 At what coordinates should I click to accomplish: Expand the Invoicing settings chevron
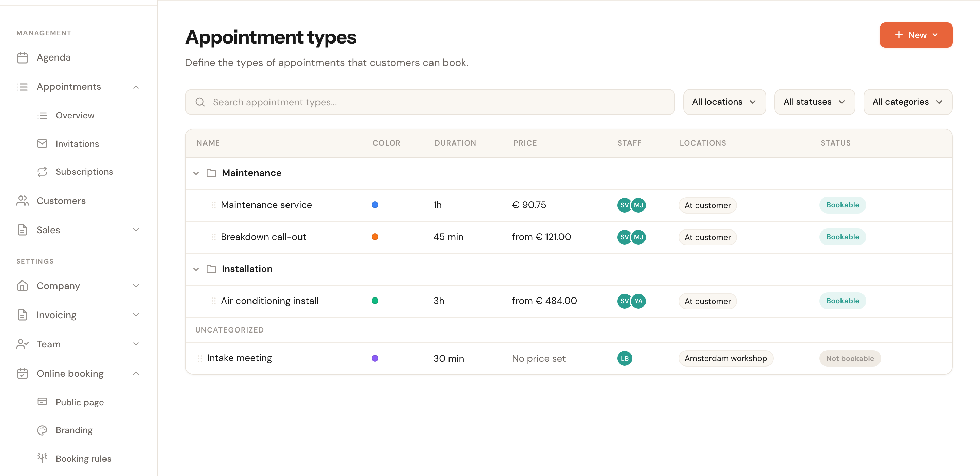click(x=136, y=315)
